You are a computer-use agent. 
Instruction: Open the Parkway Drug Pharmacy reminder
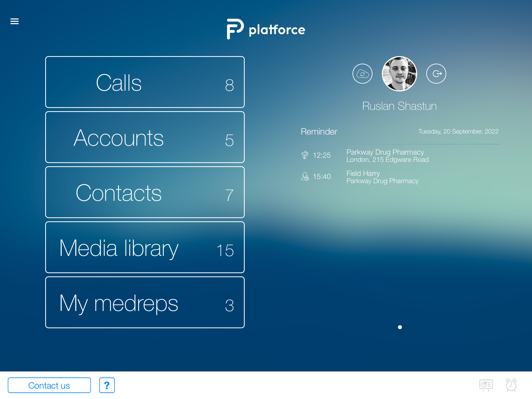click(x=387, y=156)
